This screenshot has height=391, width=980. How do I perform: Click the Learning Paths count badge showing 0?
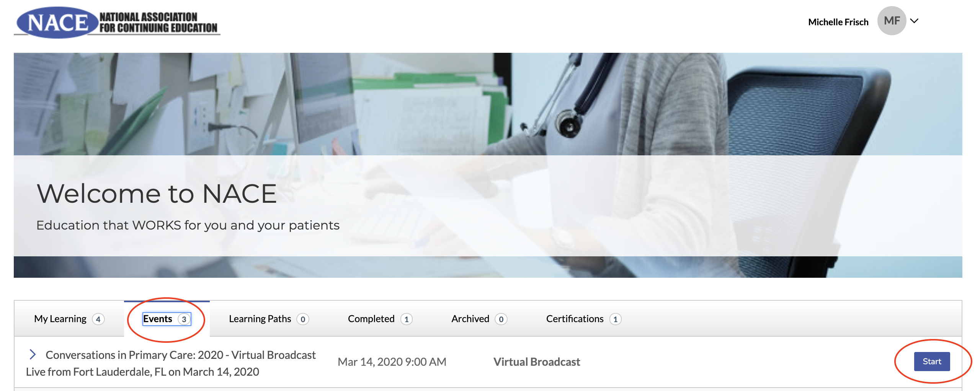click(x=303, y=319)
